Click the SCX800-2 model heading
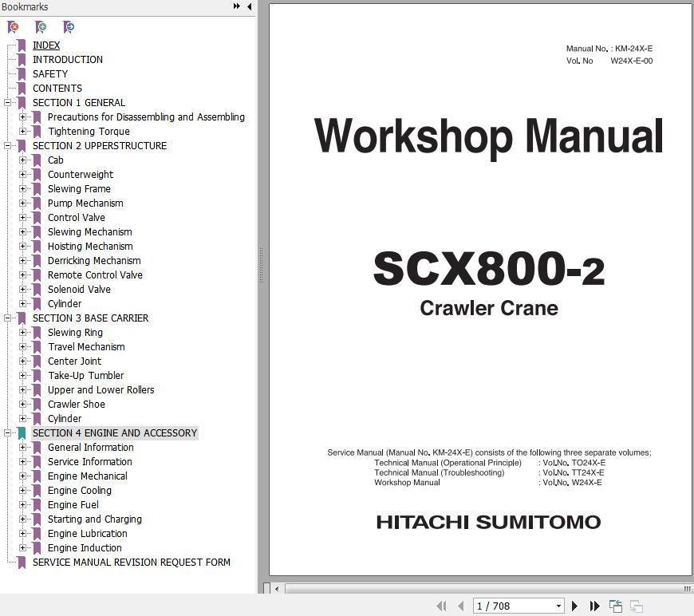This screenshot has height=616, width=694. [489, 268]
